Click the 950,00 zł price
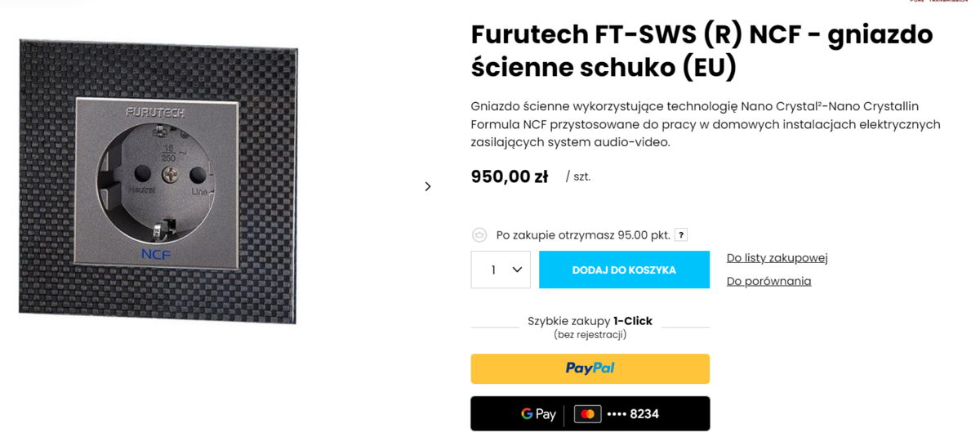This screenshot has height=446, width=980. (x=509, y=176)
